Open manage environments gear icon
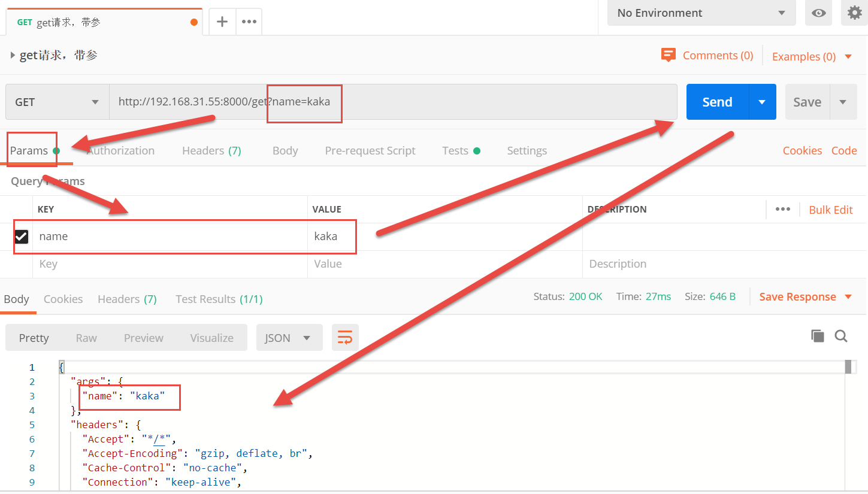This screenshot has width=868, height=494. pyautogui.click(x=854, y=13)
